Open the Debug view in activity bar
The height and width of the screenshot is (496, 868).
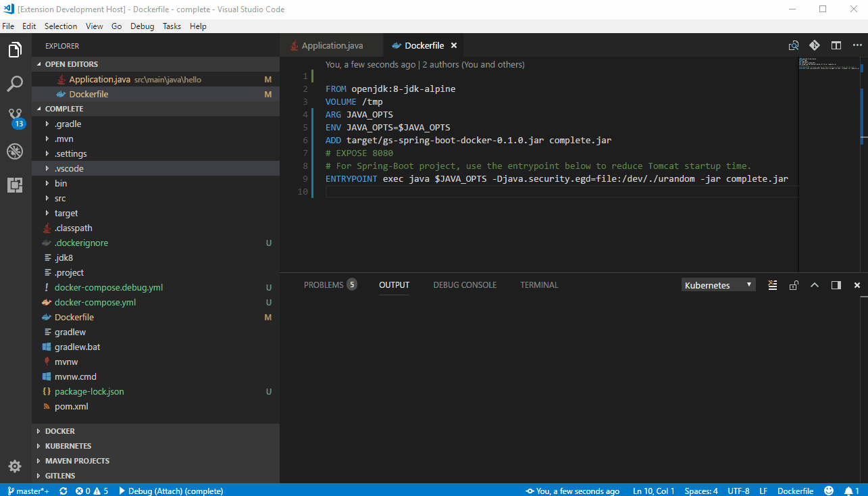tap(15, 151)
